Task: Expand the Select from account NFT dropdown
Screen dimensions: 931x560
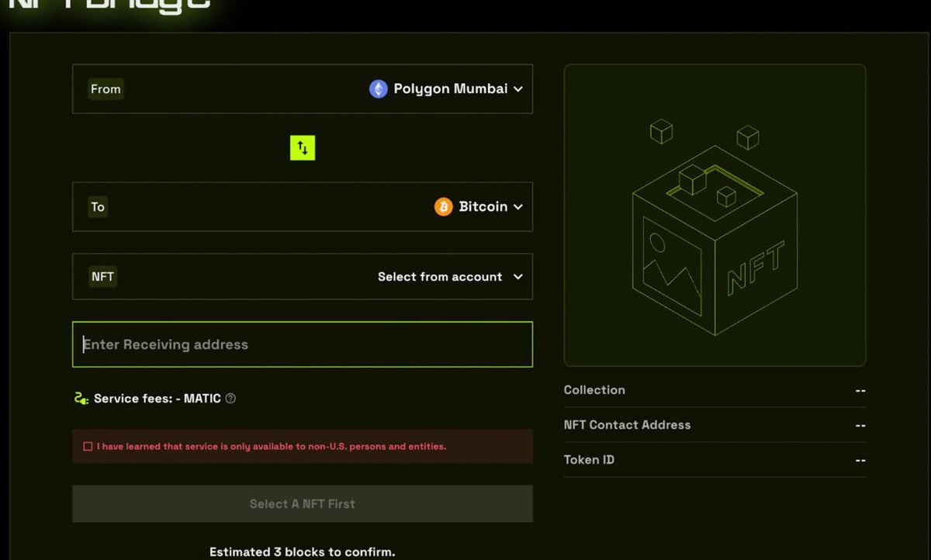Action: tap(450, 276)
